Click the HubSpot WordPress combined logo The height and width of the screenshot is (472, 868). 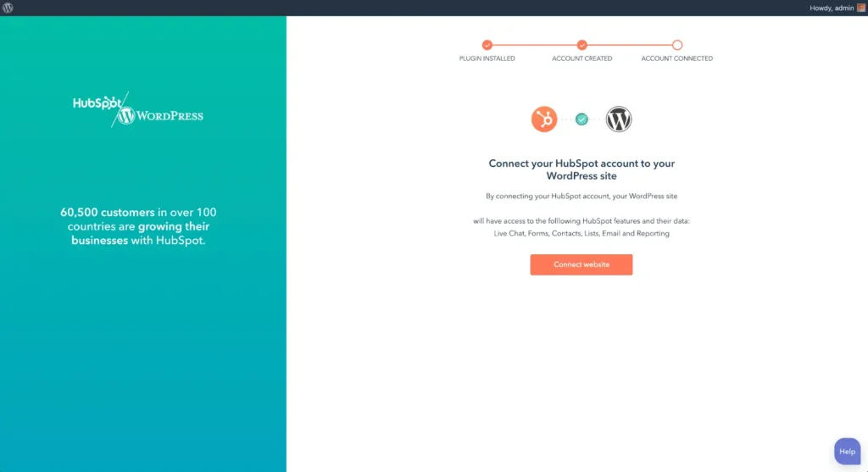pos(138,109)
